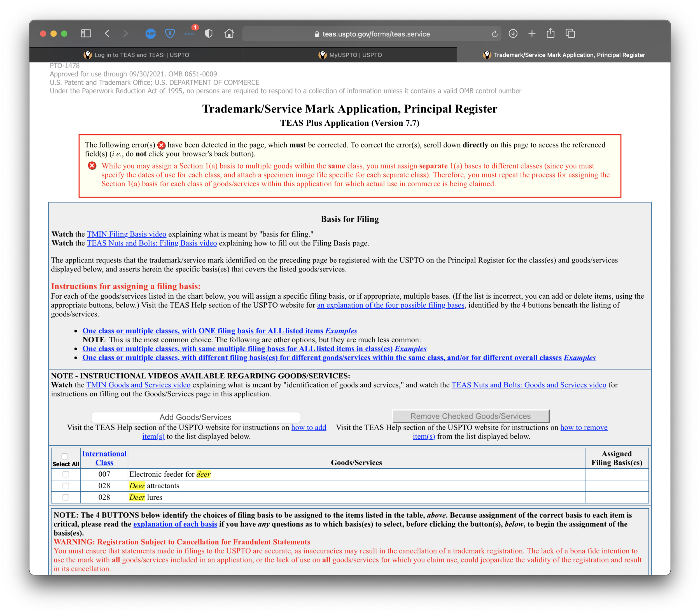Click the Deer lures text

[146, 498]
